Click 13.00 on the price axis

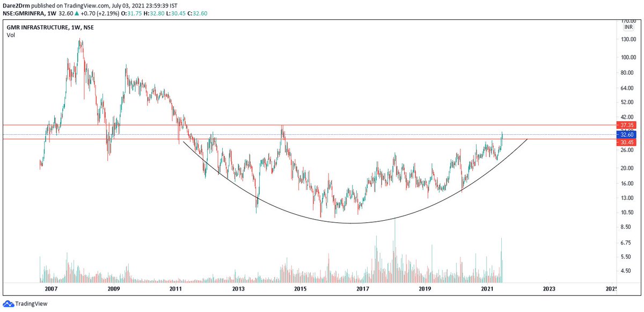coord(628,198)
